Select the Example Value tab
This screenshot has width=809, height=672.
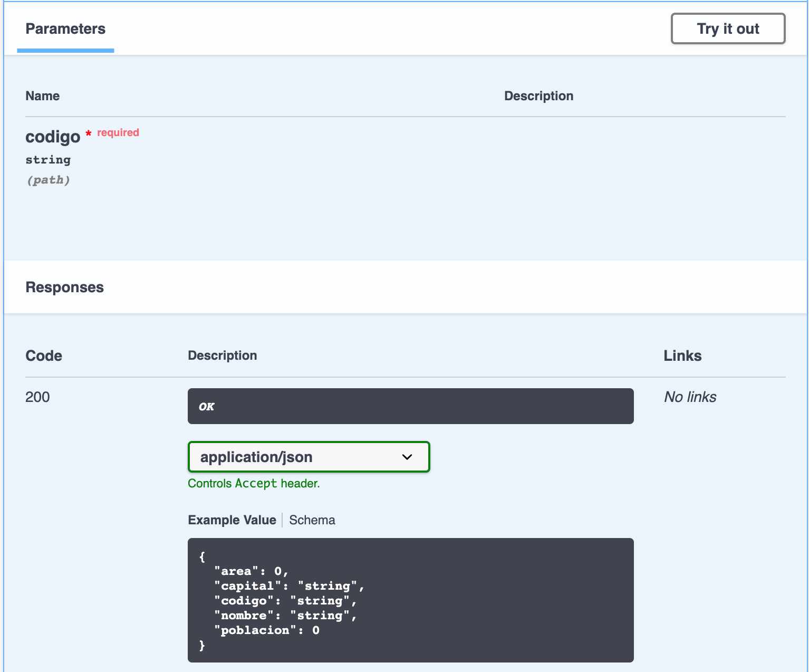click(232, 520)
